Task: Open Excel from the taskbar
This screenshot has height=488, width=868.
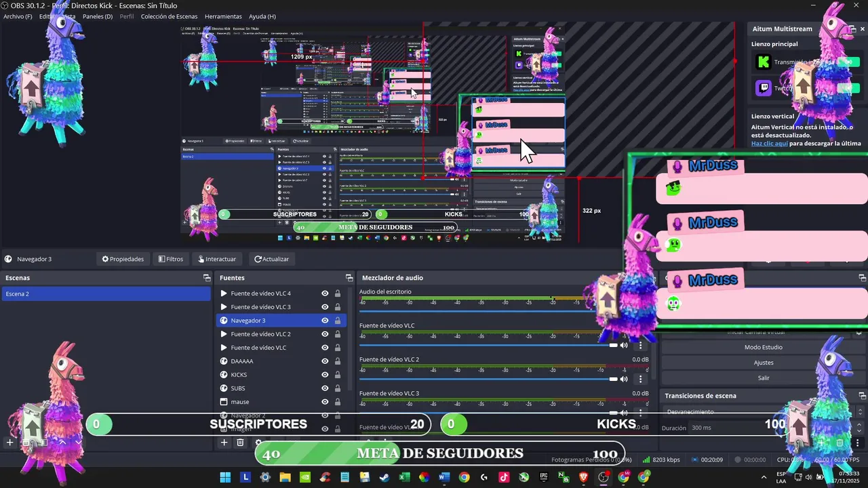Action: 404,477
